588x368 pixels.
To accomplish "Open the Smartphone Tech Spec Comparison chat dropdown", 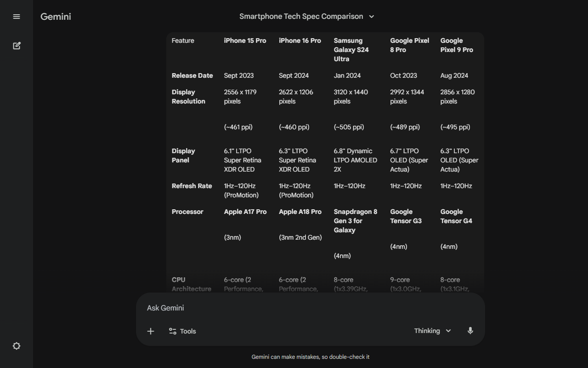I will coord(307,17).
